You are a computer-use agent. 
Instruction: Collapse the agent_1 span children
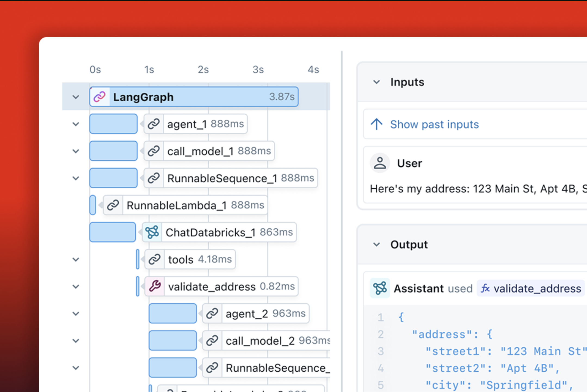coord(75,124)
